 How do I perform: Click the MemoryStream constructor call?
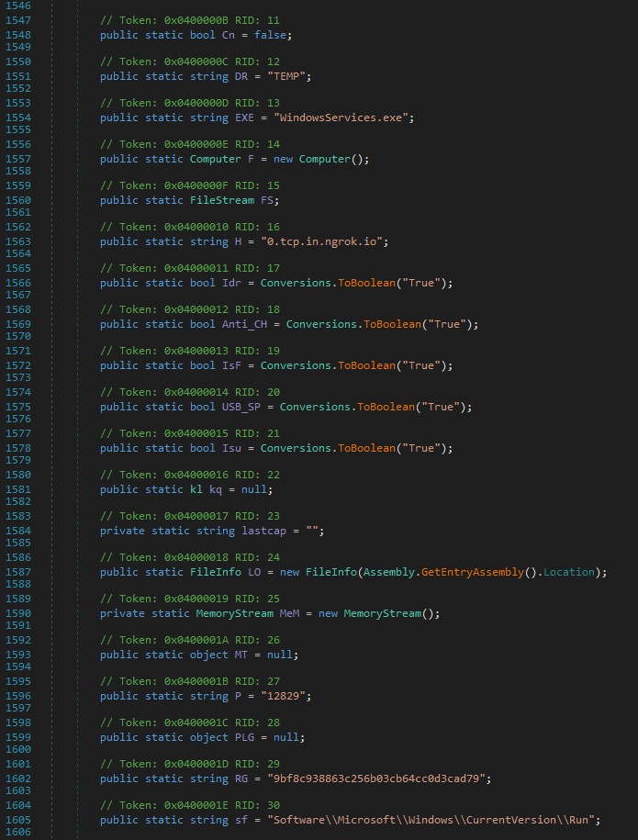tap(383, 613)
